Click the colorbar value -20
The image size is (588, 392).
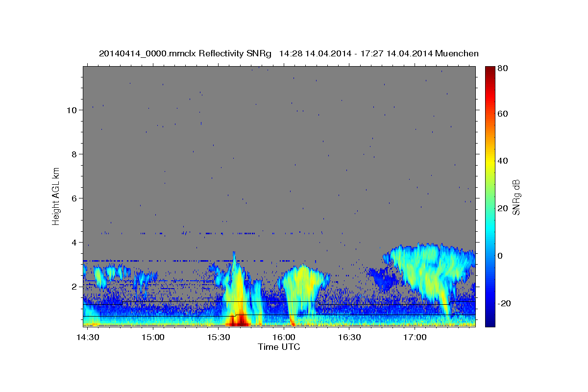[505, 303]
